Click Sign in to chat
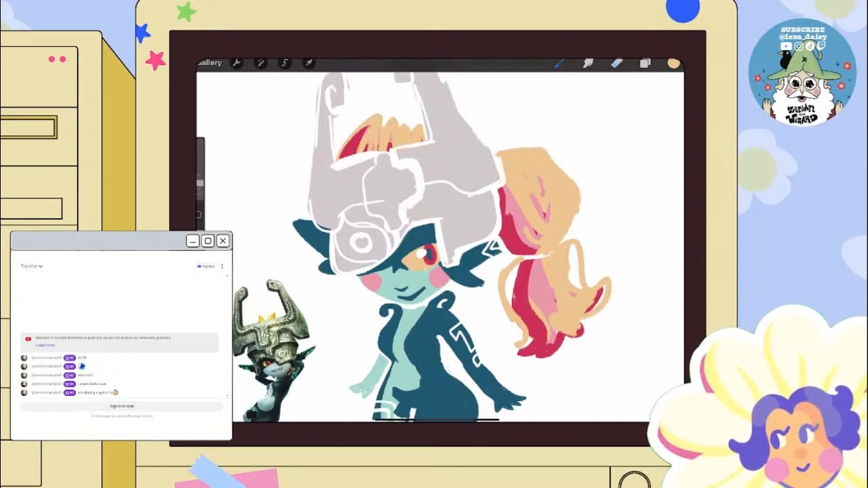Viewport: 868px width, 488px height. (122, 406)
